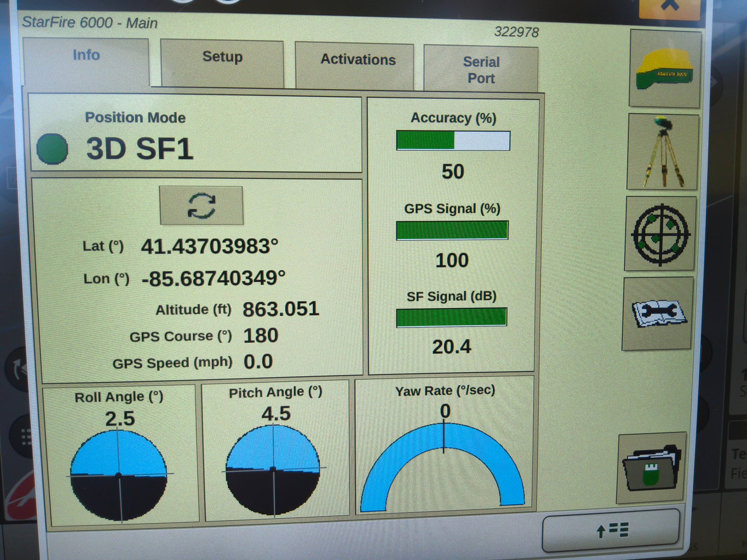Viewport: 747px width, 560px height.
Task: Click the Lat coordinate value field
Action: tap(209, 246)
